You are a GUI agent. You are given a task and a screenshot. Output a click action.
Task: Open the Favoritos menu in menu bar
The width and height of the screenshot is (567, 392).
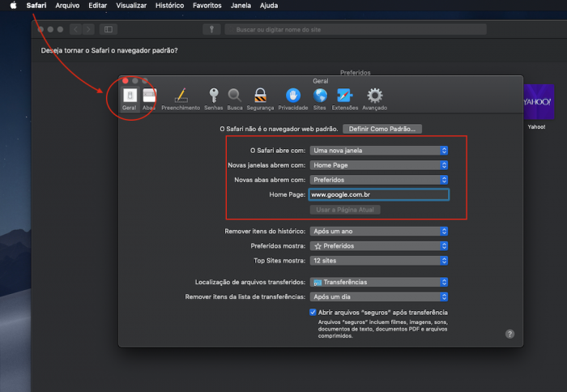(207, 6)
